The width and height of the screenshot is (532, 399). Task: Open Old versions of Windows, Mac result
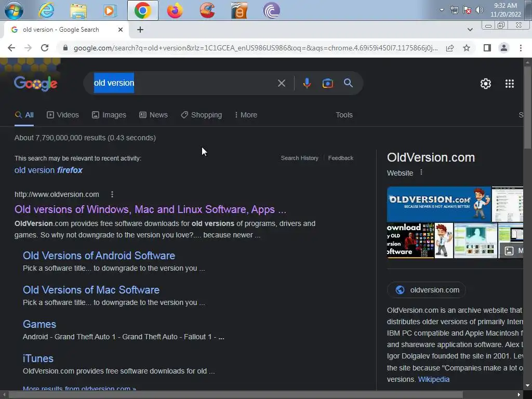[150, 209]
